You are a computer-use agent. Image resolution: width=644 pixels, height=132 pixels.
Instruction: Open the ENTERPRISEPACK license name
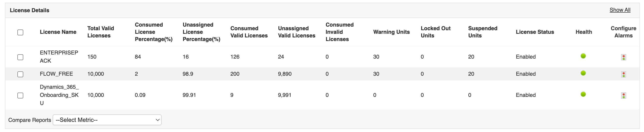point(59,57)
